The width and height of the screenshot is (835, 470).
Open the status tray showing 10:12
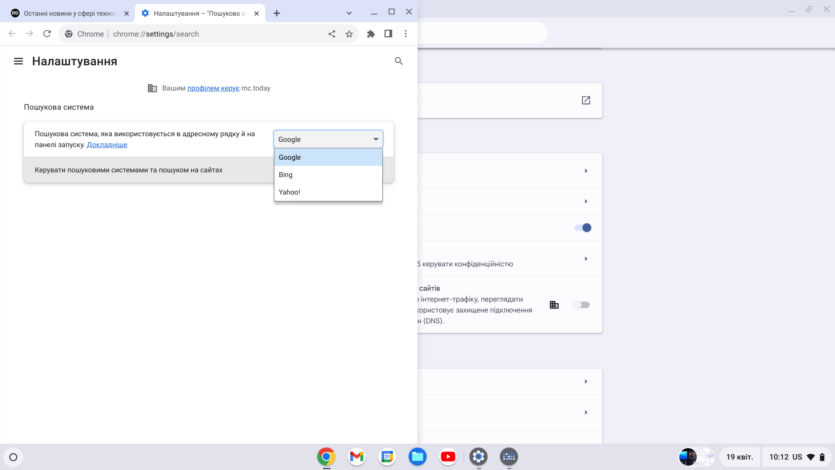(x=797, y=457)
